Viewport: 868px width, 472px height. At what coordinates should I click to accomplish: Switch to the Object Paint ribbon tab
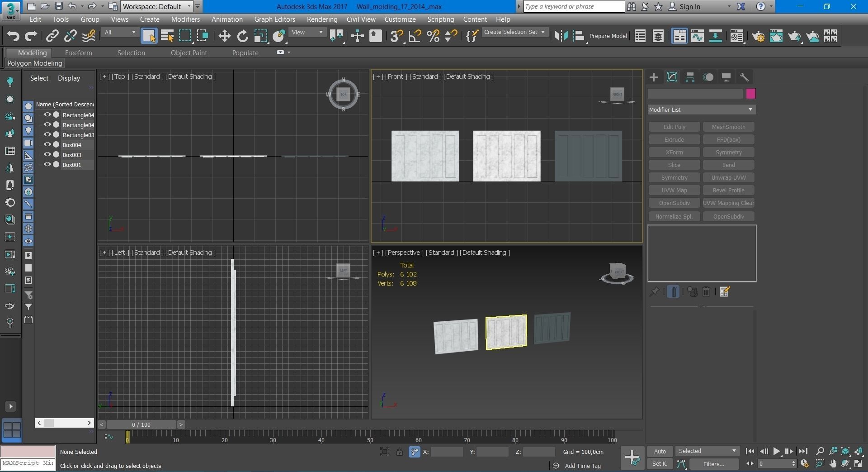pos(189,53)
